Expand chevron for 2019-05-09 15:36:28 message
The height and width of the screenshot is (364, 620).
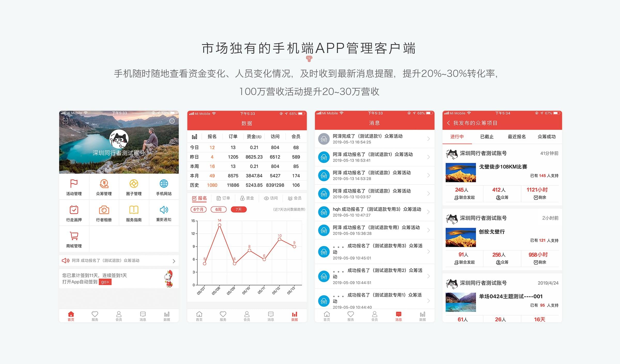pos(429,230)
